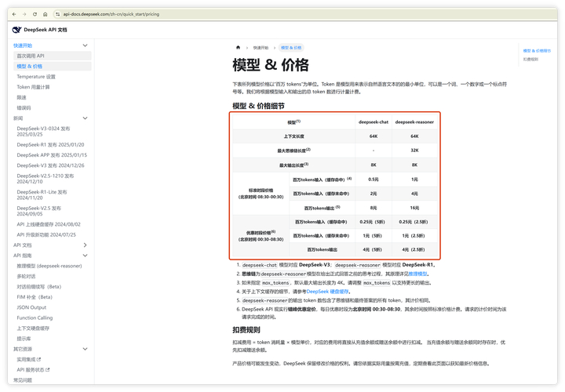This screenshot has height=392, width=565.
Task: Open 首次调用 API in the sidebar
Action: click(53, 56)
